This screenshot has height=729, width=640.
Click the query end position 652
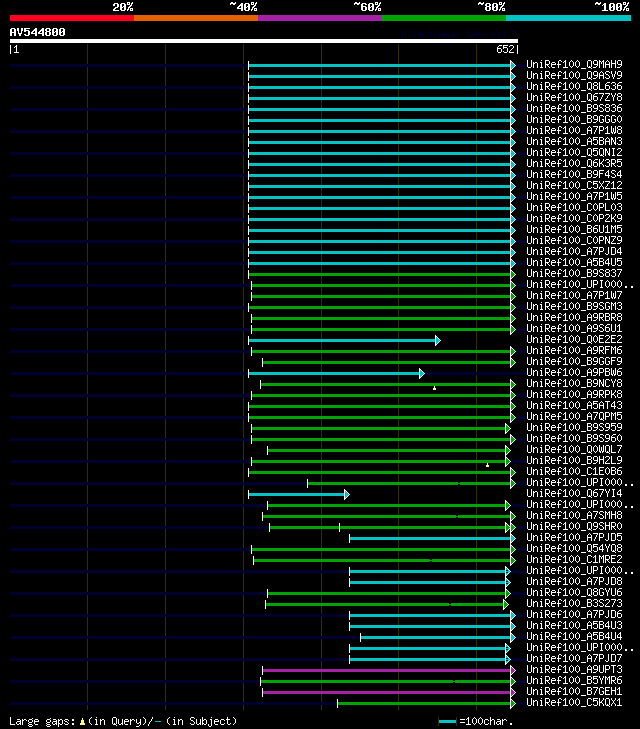505,49
